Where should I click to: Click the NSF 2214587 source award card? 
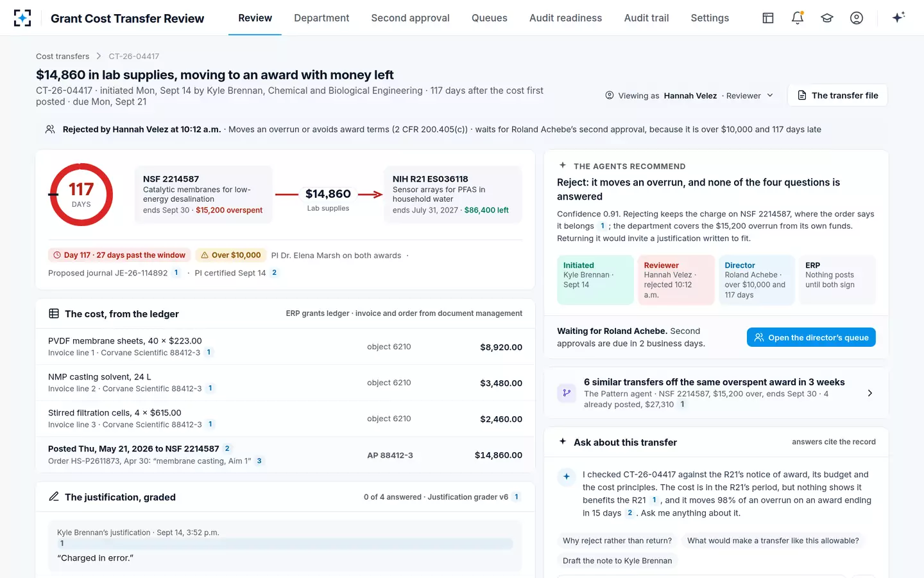203,195
